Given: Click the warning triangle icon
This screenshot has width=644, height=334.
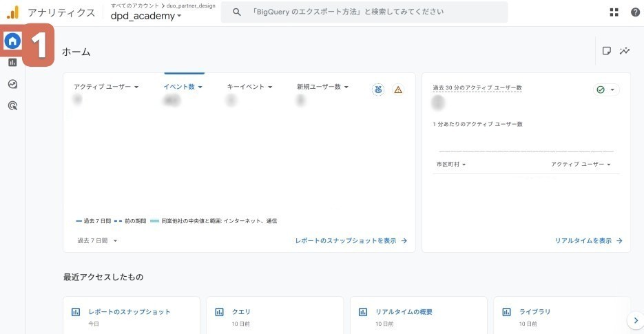Looking at the screenshot, I should click(397, 90).
